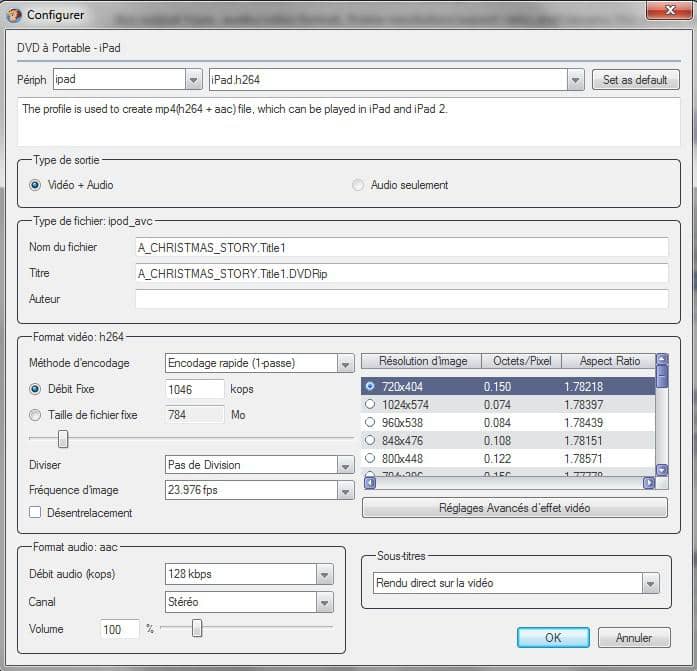Click the Octets/Pixel column header
Image resolution: width=697 pixels, height=671 pixels.
pyautogui.click(x=522, y=361)
